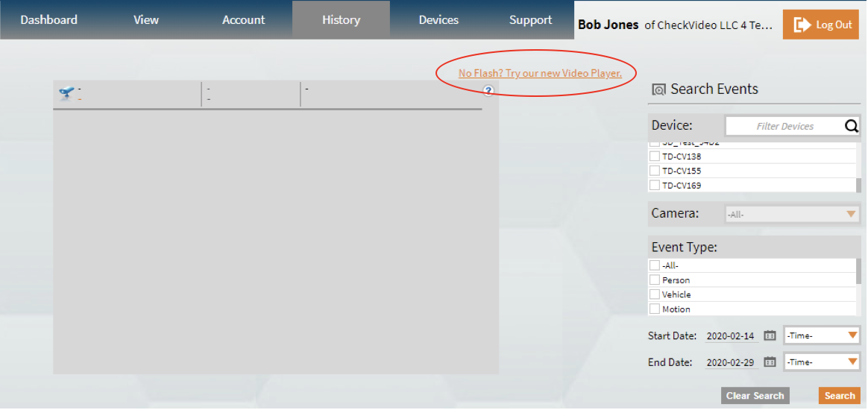The height and width of the screenshot is (410, 868).
Task: Click the Search Events magnifier icon
Action: point(658,89)
